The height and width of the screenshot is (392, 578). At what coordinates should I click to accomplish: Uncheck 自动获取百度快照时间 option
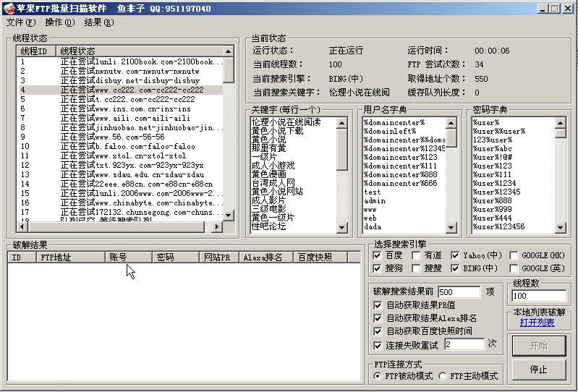point(378,331)
